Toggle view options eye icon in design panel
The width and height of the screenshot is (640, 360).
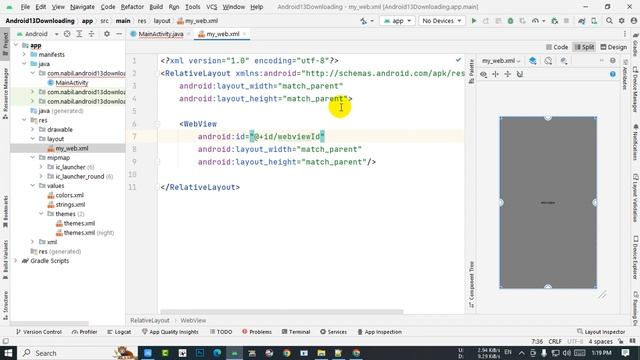[483, 74]
